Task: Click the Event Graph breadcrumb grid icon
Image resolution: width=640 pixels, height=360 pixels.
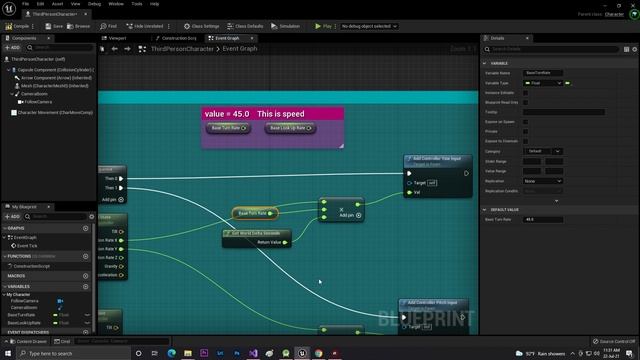Action: click(142, 49)
